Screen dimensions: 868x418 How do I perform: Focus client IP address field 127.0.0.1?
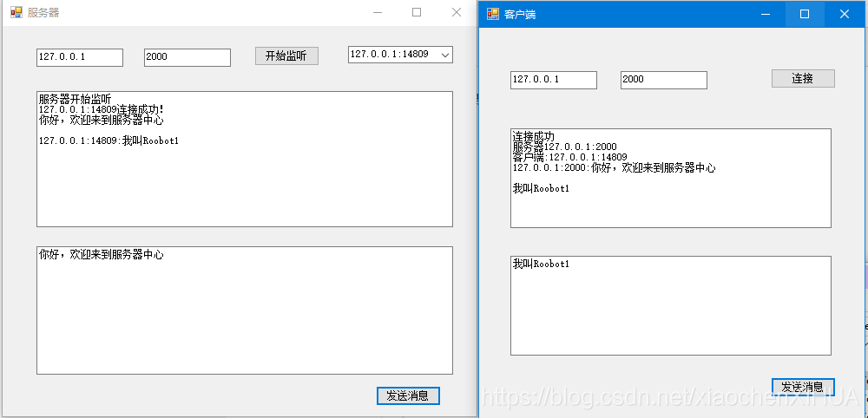pyautogui.click(x=554, y=80)
